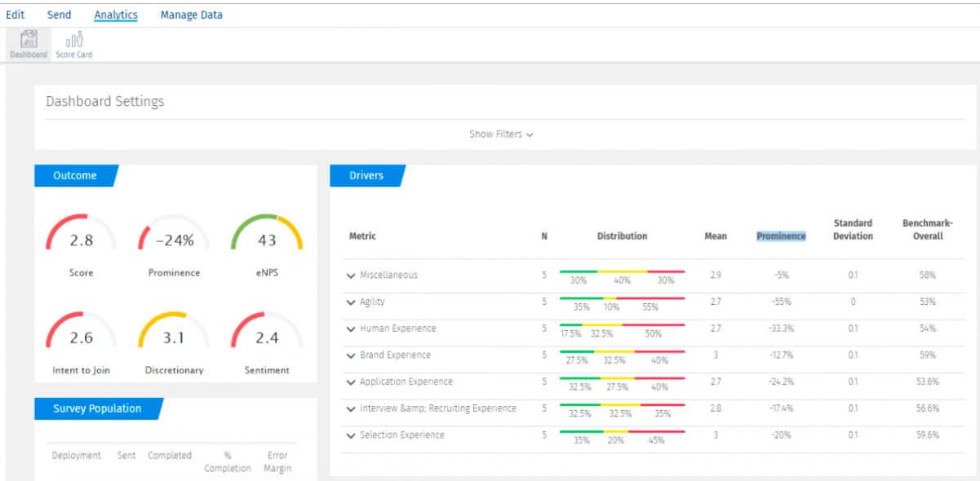Viewport: 980px width, 481px height.
Task: Click the Deployment column header
Action: click(77, 456)
